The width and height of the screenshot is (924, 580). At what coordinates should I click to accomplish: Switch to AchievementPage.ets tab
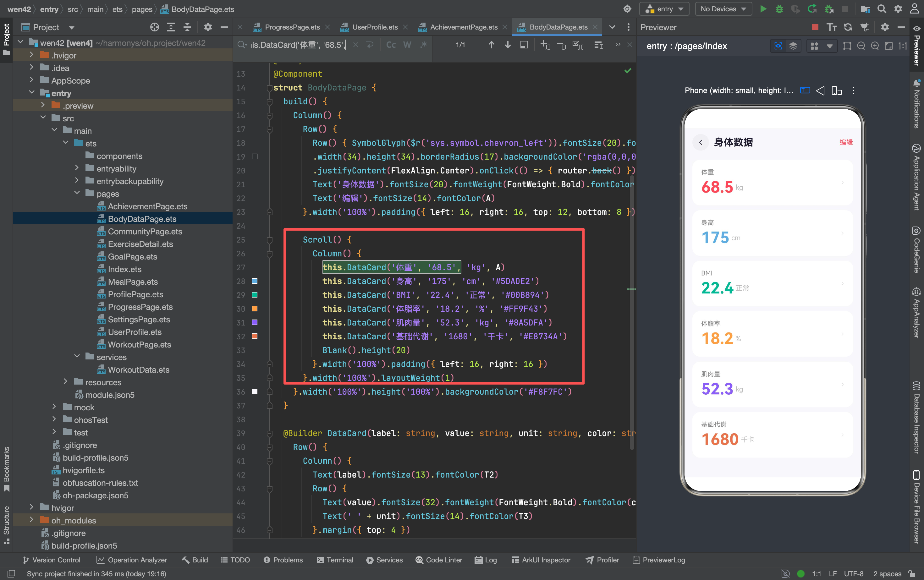point(464,27)
